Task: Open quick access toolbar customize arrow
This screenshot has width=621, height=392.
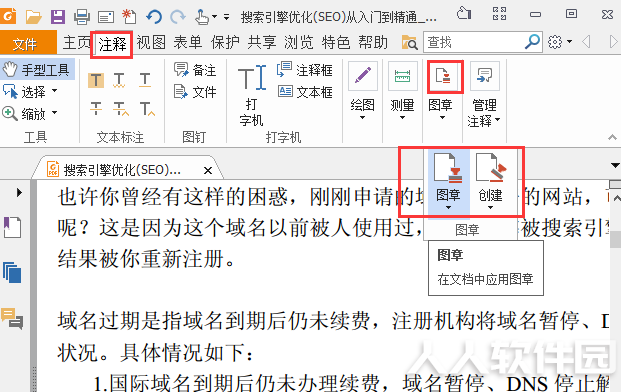Action: (x=227, y=17)
